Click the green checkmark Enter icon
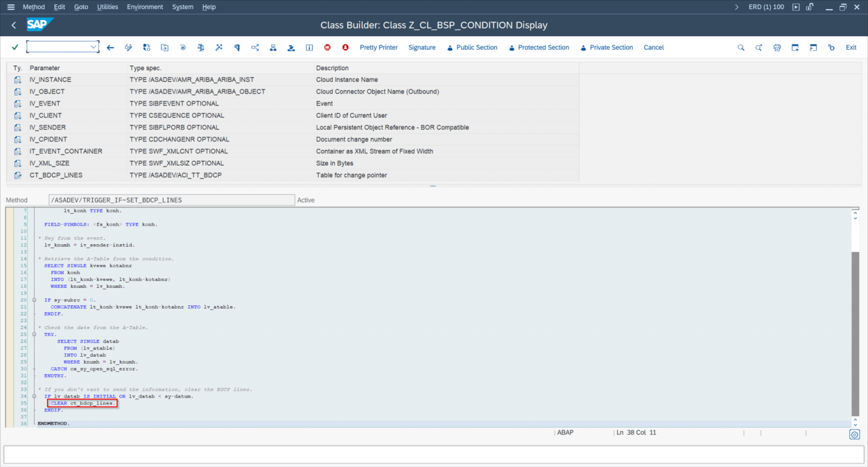868x467 pixels. click(x=15, y=47)
